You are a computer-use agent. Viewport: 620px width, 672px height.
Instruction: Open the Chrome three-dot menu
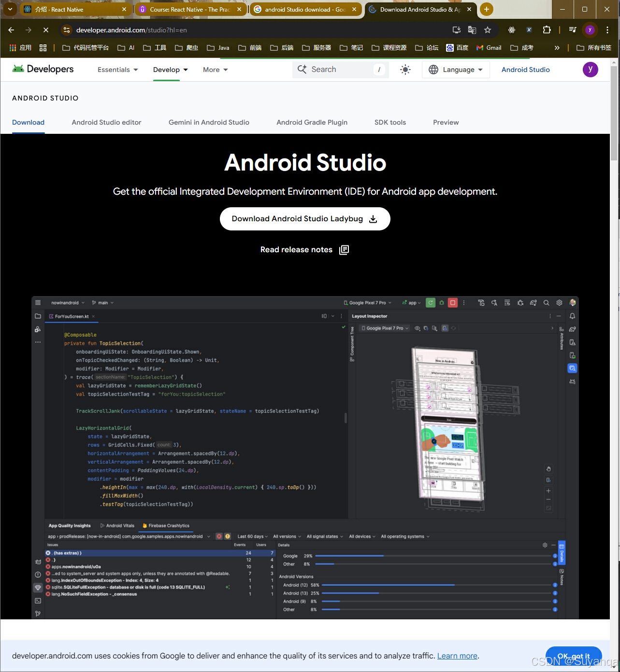[607, 30]
